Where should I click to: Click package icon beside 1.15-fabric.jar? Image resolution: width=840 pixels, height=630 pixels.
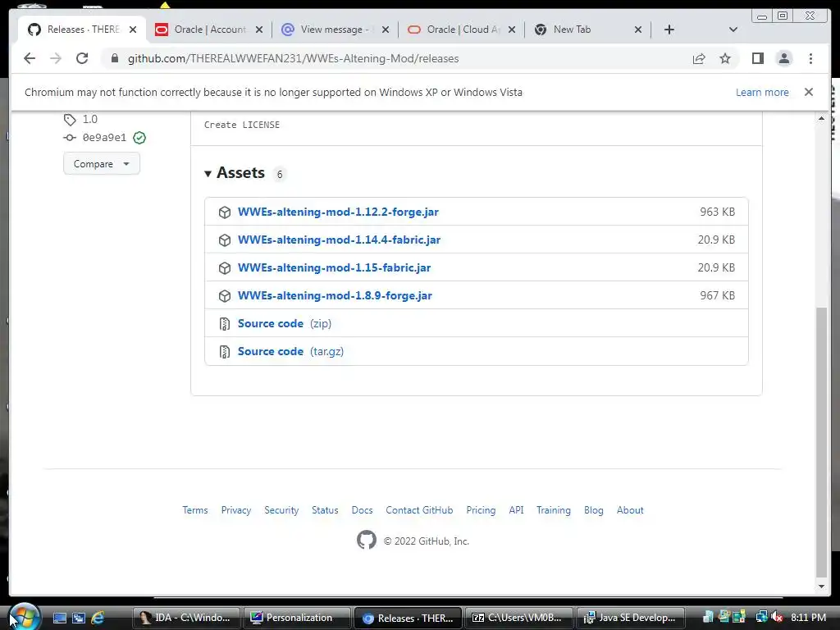(x=225, y=268)
